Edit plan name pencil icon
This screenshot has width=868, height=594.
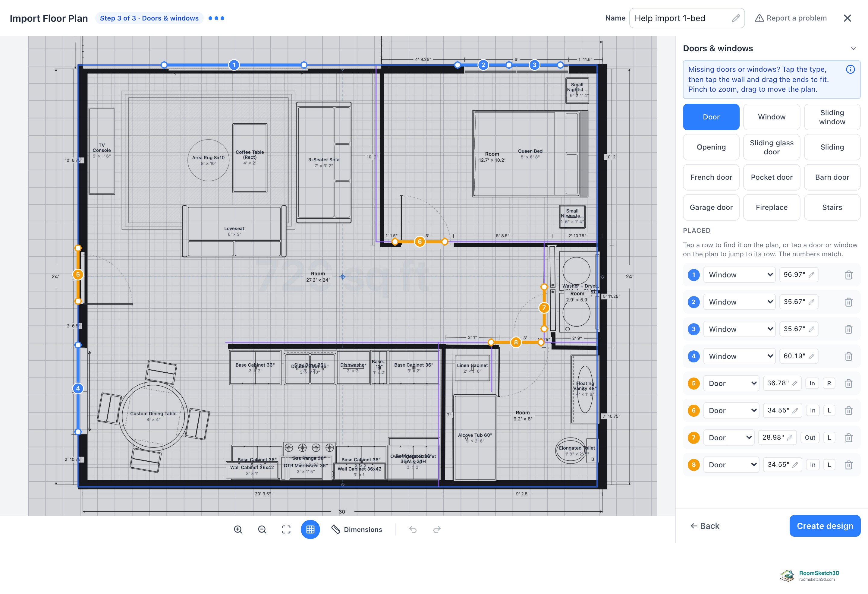tap(735, 18)
